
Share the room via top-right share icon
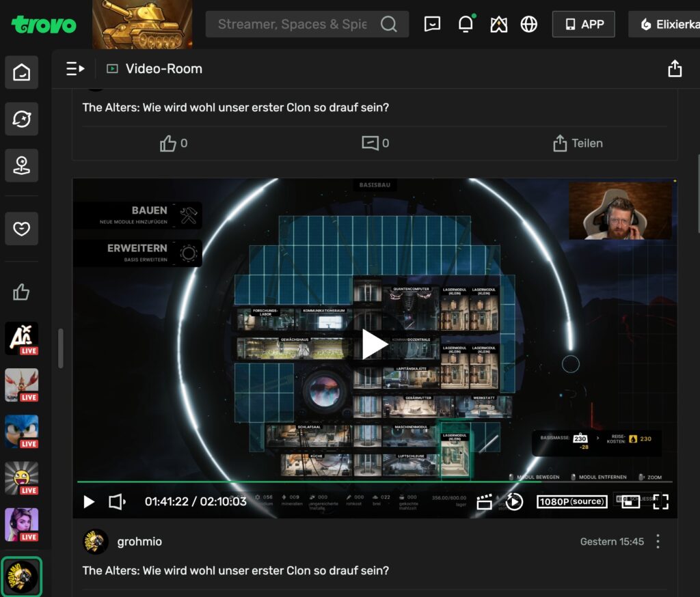point(675,69)
